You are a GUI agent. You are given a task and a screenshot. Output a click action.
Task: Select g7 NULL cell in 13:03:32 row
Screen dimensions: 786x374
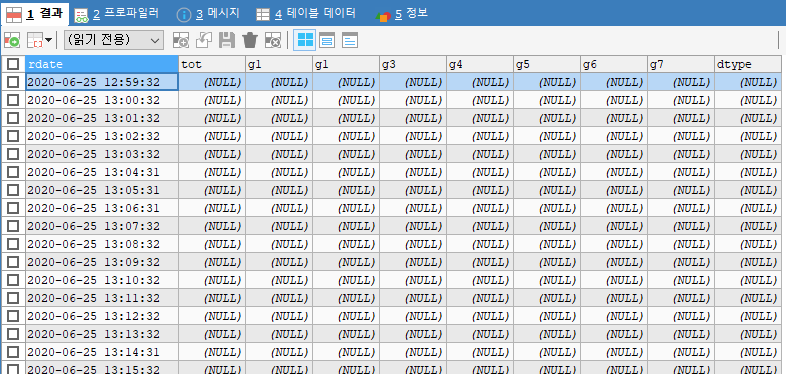pyautogui.click(x=681, y=154)
